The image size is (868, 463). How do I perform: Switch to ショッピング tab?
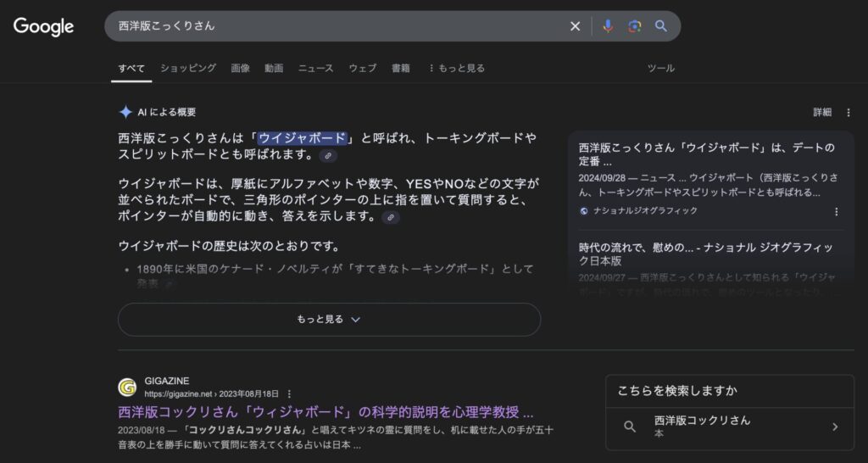[188, 68]
